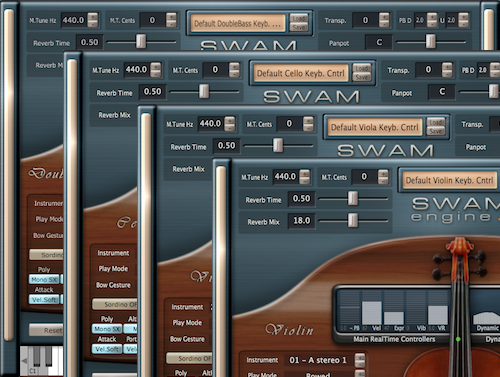Open the Play Mode Bowed selector in Violin

coord(318,373)
